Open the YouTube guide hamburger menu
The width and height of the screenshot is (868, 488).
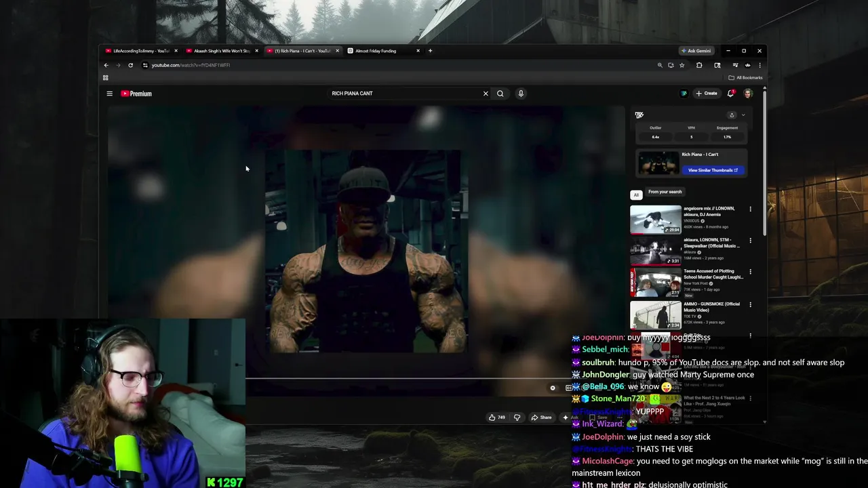coord(109,94)
